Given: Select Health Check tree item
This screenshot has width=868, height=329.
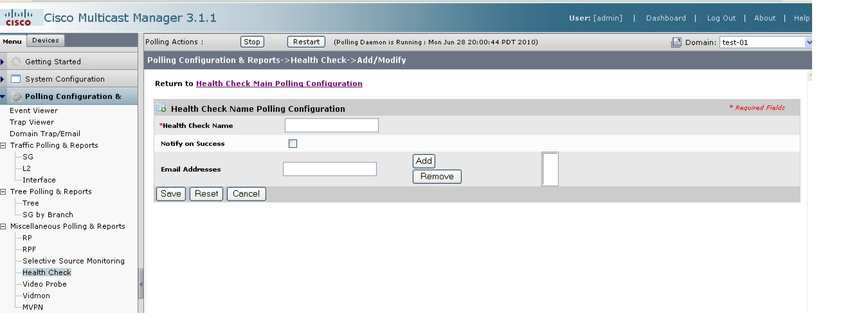Looking at the screenshot, I should 47,272.
